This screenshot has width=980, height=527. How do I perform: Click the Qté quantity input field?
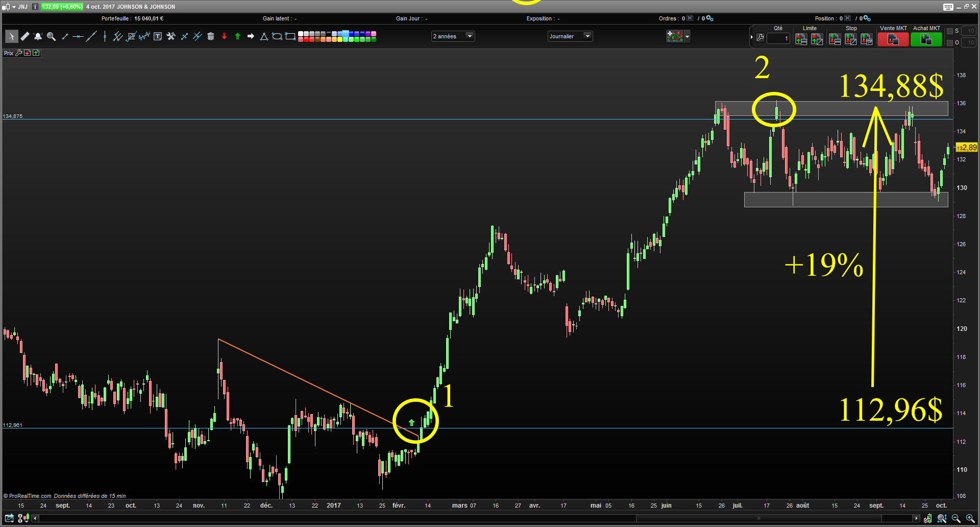point(778,38)
